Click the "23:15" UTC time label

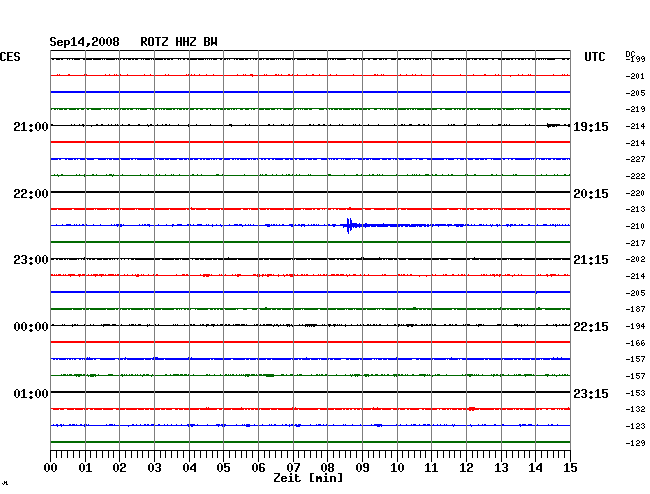click(x=591, y=393)
